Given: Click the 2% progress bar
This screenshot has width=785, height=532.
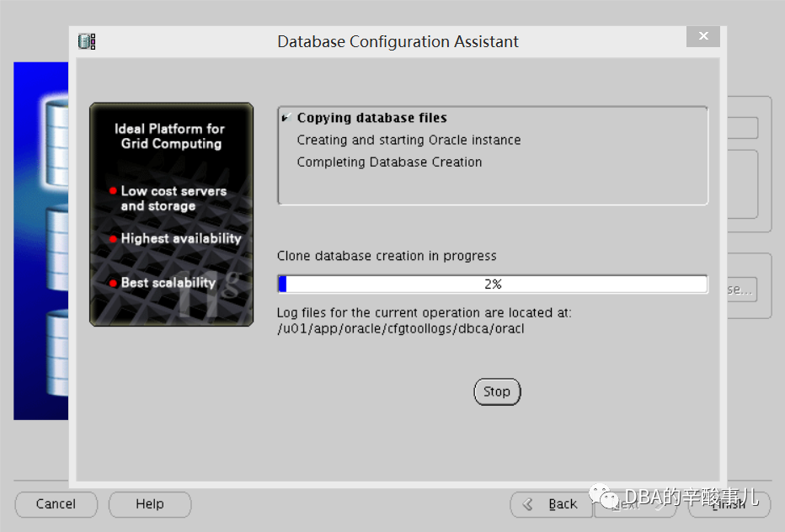Looking at the screenshot, I should [x=493, y=284].
